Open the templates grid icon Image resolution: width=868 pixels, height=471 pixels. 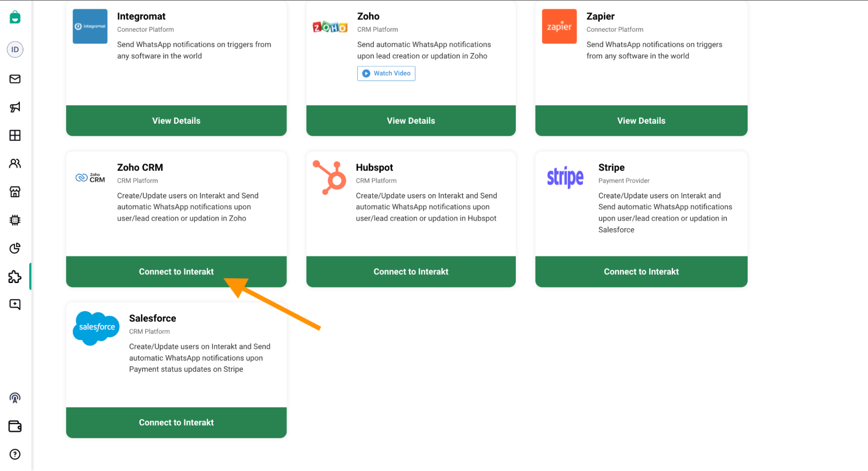(15, 135)
